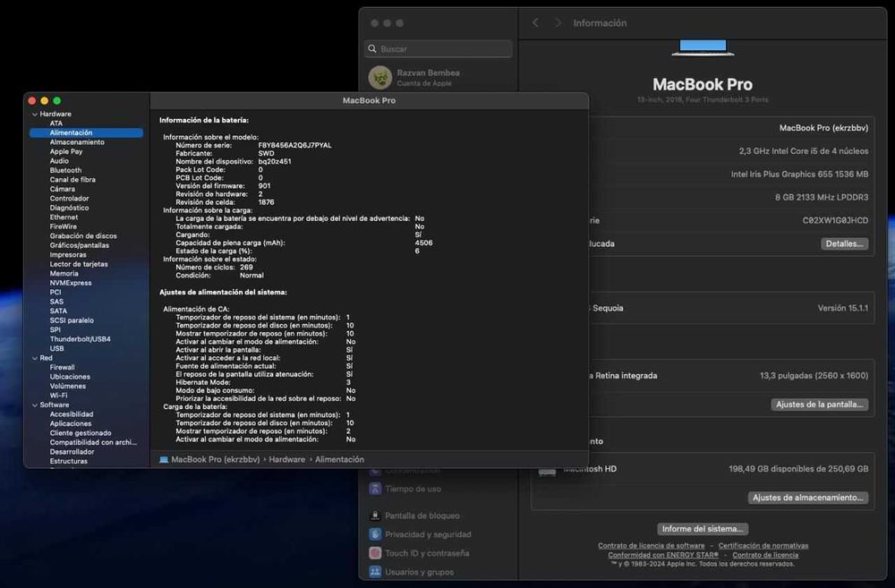Open Conformidad con ENERGY STAR link
This screenshot has height=588, width=895.
point(663,555)
